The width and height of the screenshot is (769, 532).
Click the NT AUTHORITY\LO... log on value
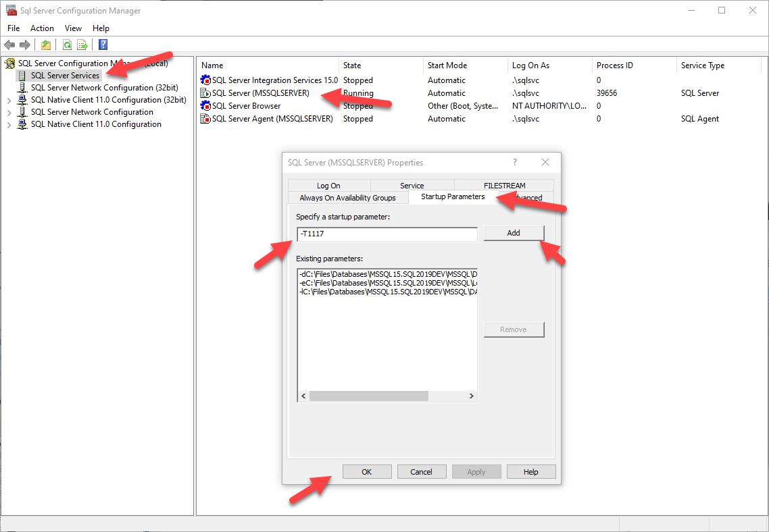click(x=549, y=106)
